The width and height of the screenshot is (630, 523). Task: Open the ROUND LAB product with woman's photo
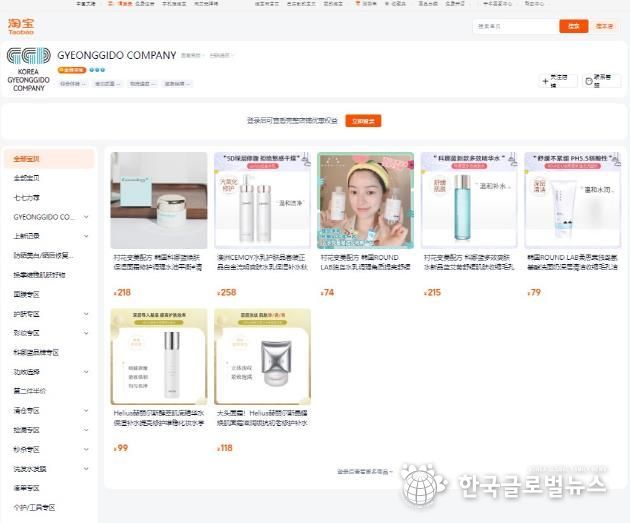[x=366, y=200]
